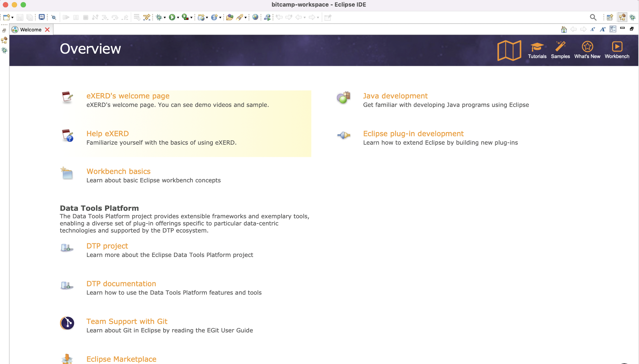Open the DTP documentation link
The width and height of the screenshot is (639, 364).
[121, 283]
